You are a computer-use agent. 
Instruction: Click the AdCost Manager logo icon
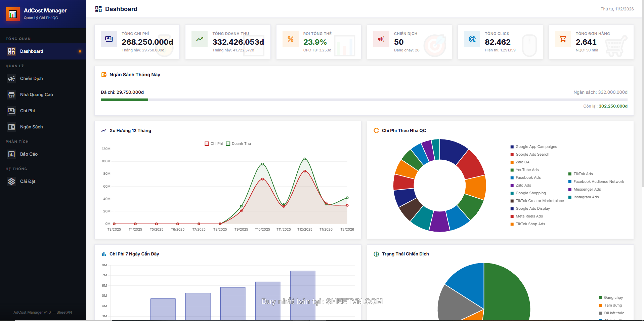click(x=13, y=14)
